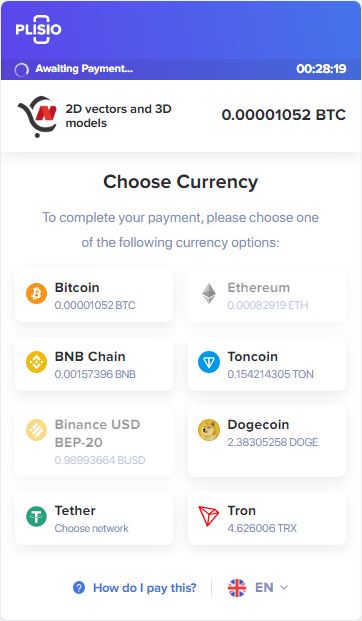This screenshot has height=621, width=362.
Task: Click the Ethereum diamond icon
Action: click(209, 293)
